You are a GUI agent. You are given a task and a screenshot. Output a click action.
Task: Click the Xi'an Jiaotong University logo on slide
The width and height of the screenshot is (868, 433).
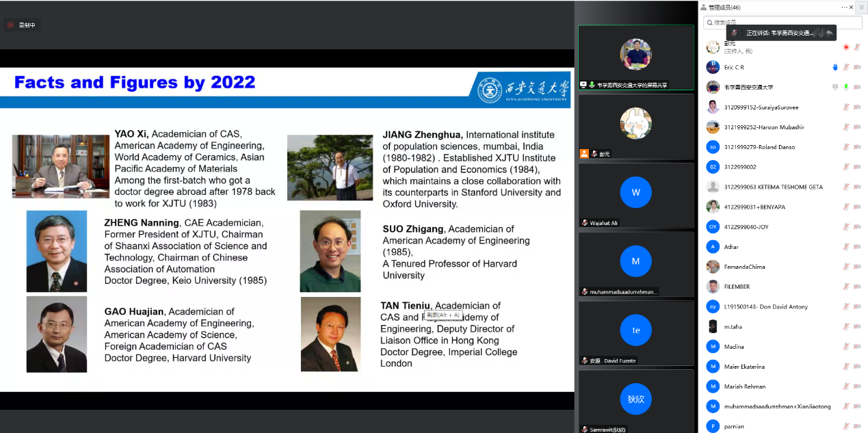[x=523, y=89]
